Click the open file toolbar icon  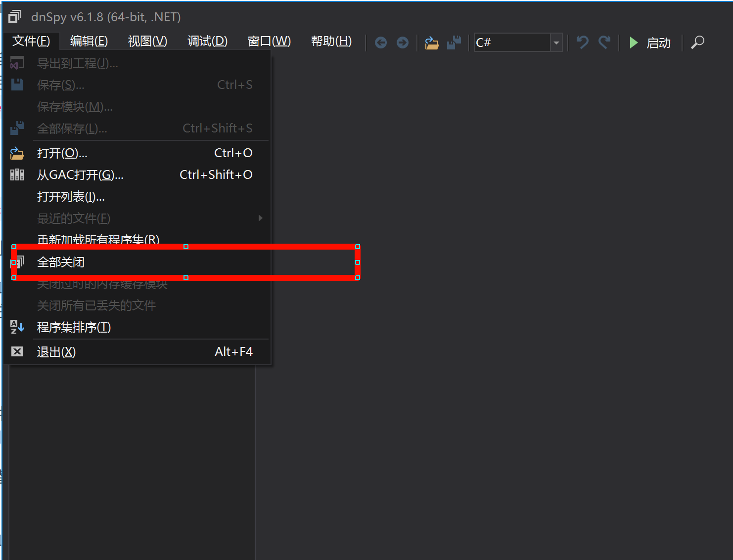[432, 43]
